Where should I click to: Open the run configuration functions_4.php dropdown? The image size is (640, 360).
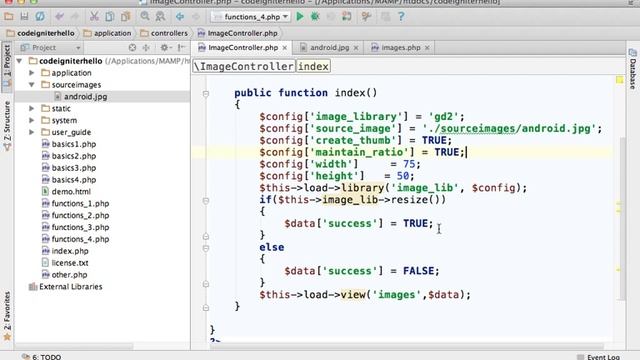[x=251, y=17]
